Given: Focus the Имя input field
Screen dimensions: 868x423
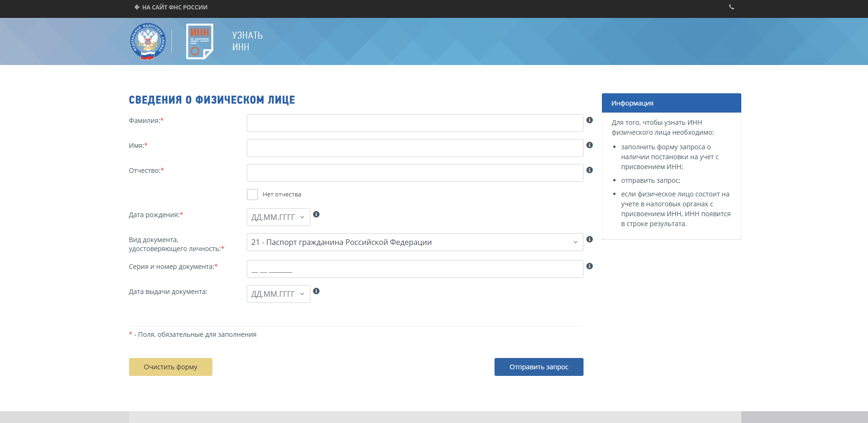Looking at the screenshot, I should 415,148.
